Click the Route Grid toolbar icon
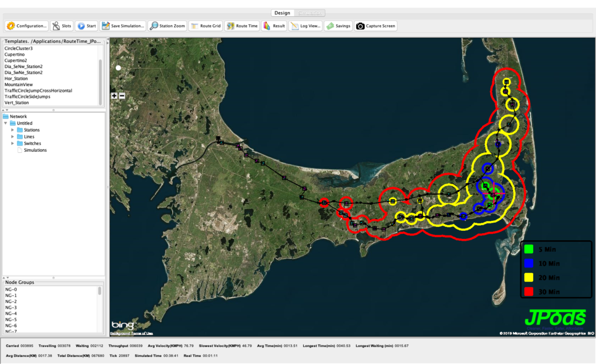The height and width of the screenshot is (364, 596). (194, 26)
